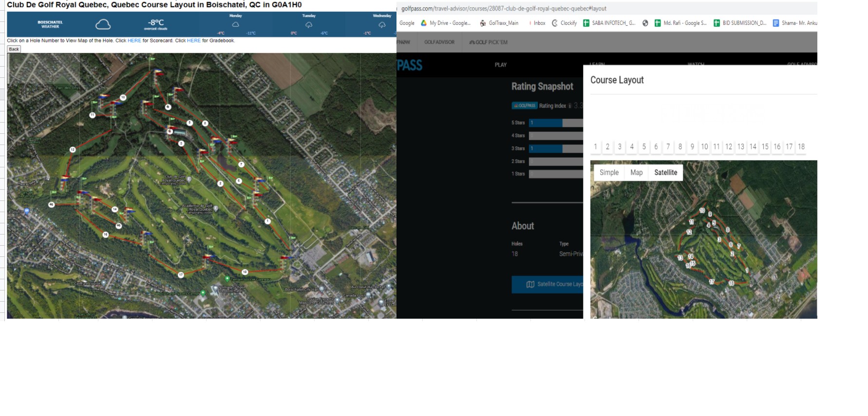
Task: Open the Shama Google Docs bookmark
Action: 795,23
